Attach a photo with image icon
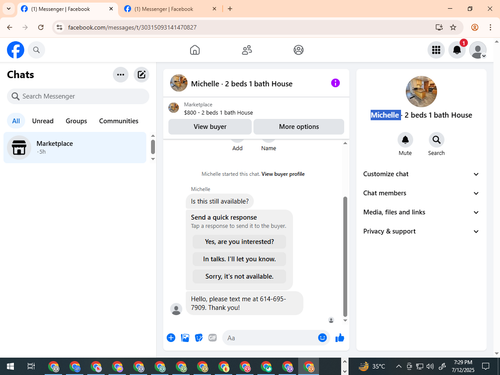This screenshot has height=375, width=500. point(185,338)
